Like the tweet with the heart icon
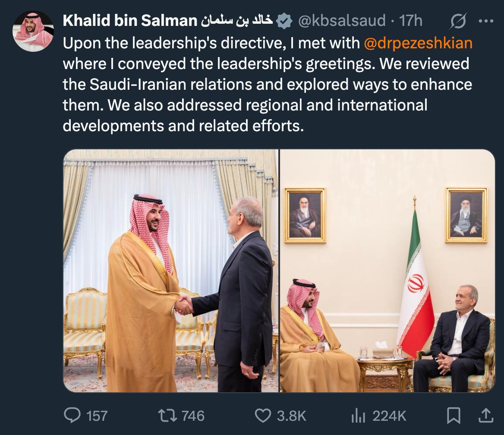 tap(263, 415)
